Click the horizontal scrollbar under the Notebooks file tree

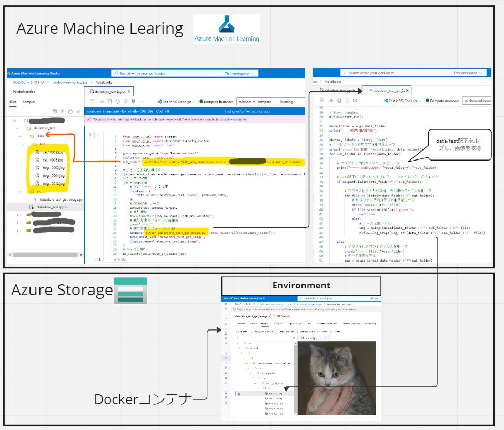[45, 255]
